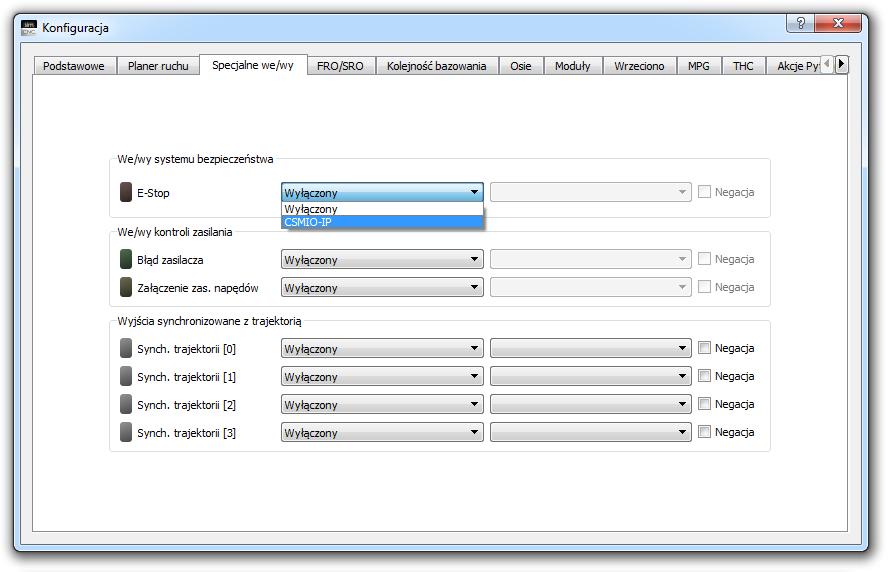The image size is (889, 572).
Task: Select the Specjalne we/wy tab
Action: (x=253, y=65)
